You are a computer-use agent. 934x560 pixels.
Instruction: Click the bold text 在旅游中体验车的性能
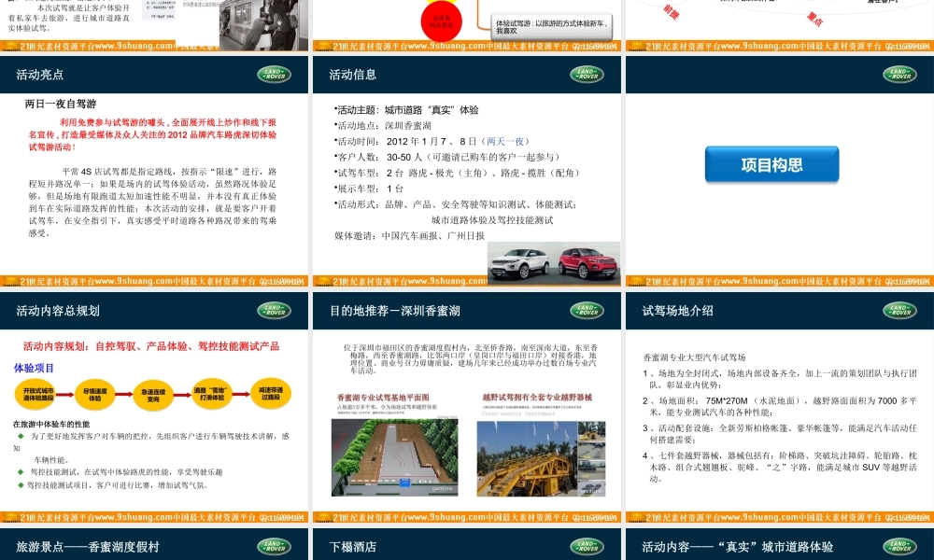(51, 425)
